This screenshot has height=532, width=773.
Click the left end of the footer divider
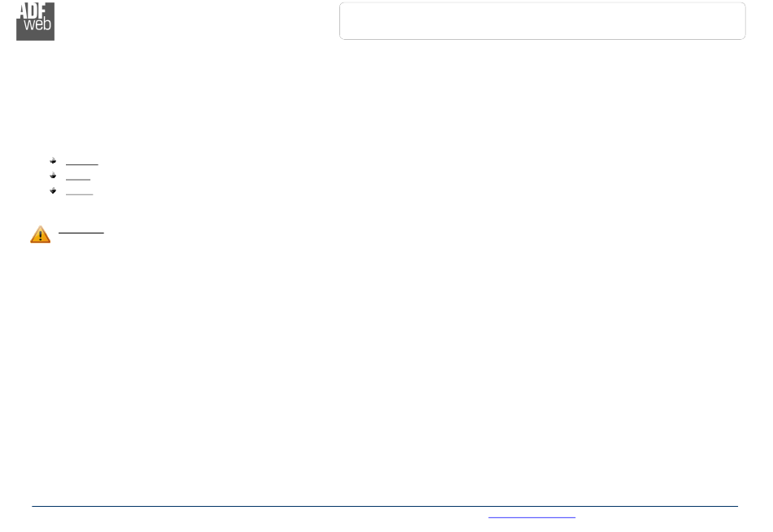(x=33, y=506)
